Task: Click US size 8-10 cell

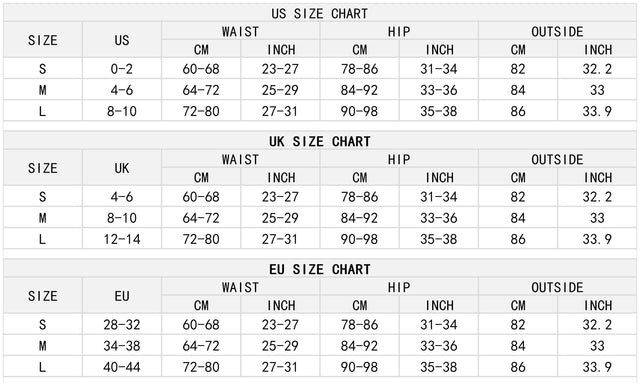Action: [x=122, y=111]
